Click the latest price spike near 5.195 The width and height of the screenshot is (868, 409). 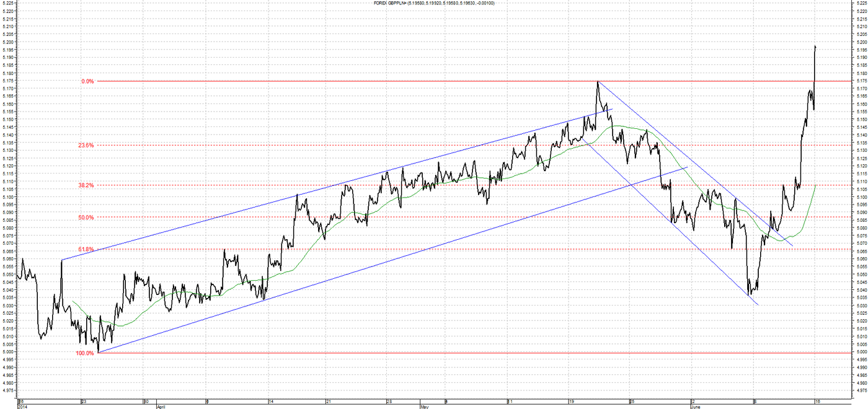click(815, 46)
